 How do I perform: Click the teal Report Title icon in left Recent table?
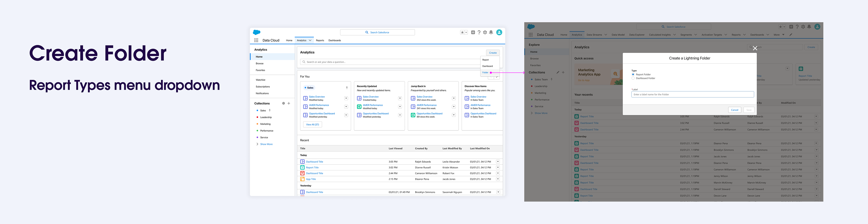[x=302, y=167]
